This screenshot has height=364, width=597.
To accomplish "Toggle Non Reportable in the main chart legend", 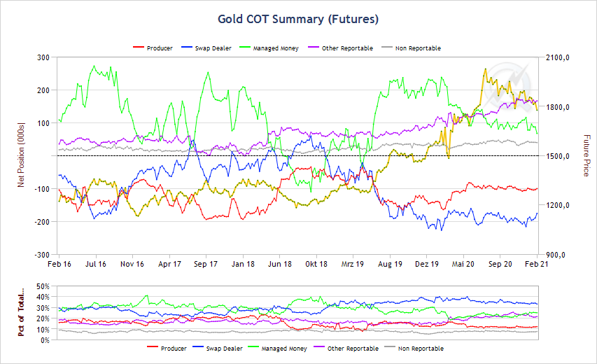I will (418, 48).
